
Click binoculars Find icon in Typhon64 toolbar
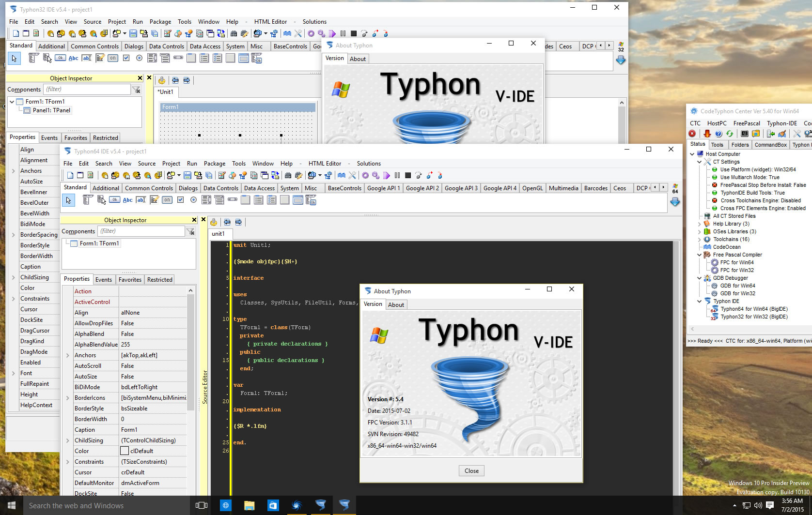(288, 175)
